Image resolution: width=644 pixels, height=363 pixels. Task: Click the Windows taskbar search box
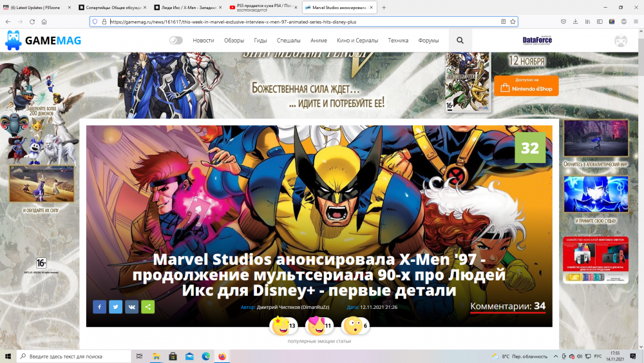click(x=74, y=356)
